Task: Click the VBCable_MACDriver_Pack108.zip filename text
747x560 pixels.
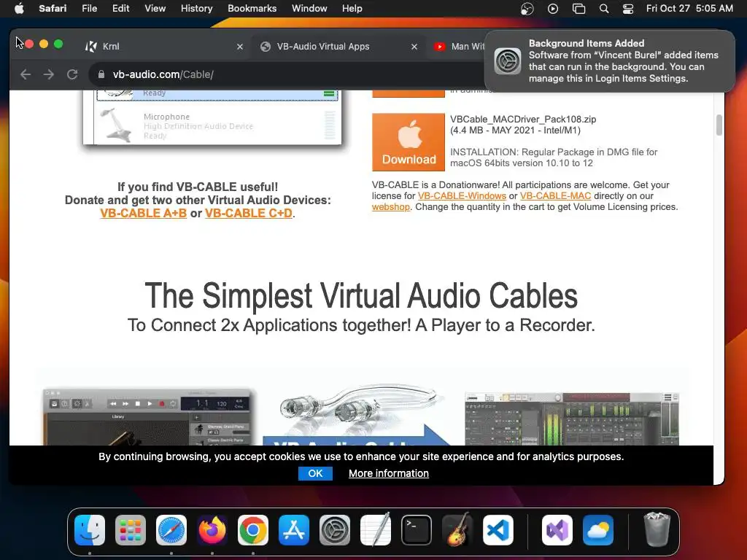Action: pos(523,120)
